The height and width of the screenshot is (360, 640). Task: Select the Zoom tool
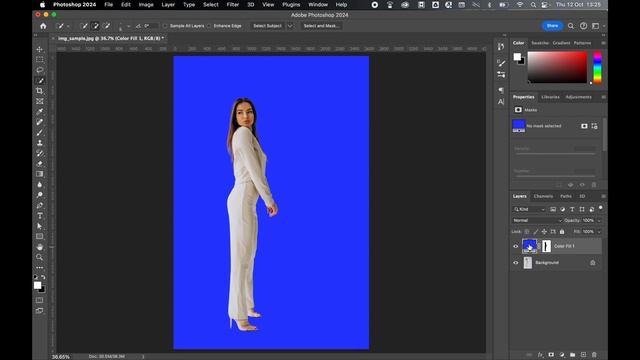pos(40,257)
